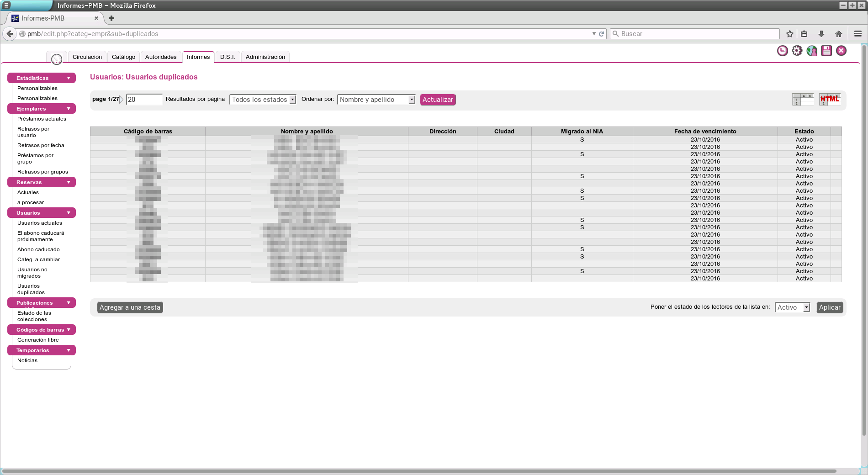This screenshot has width=868, height=475.
Task: Open 'Usuarios no migrados' report link
Action: coord(32,273)
